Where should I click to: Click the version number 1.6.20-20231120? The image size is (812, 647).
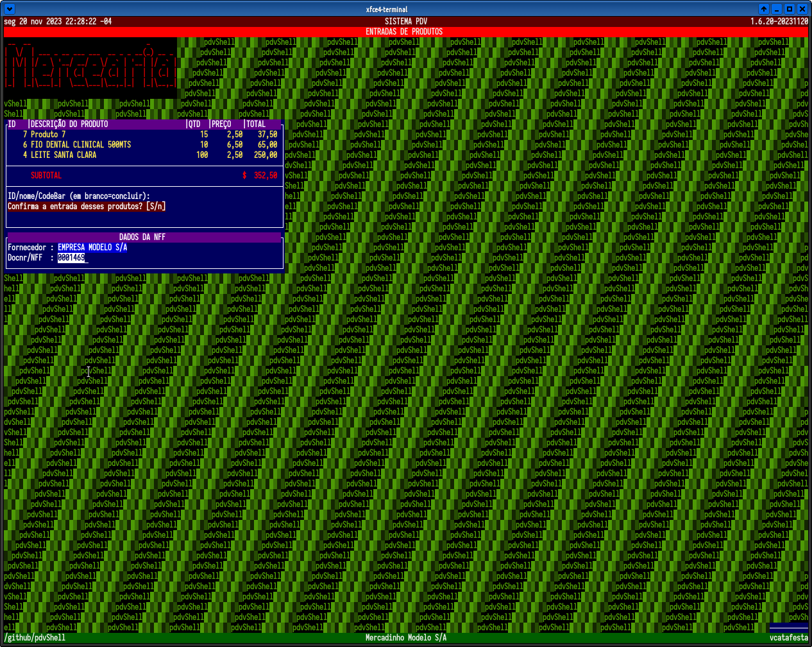(779, 21)
